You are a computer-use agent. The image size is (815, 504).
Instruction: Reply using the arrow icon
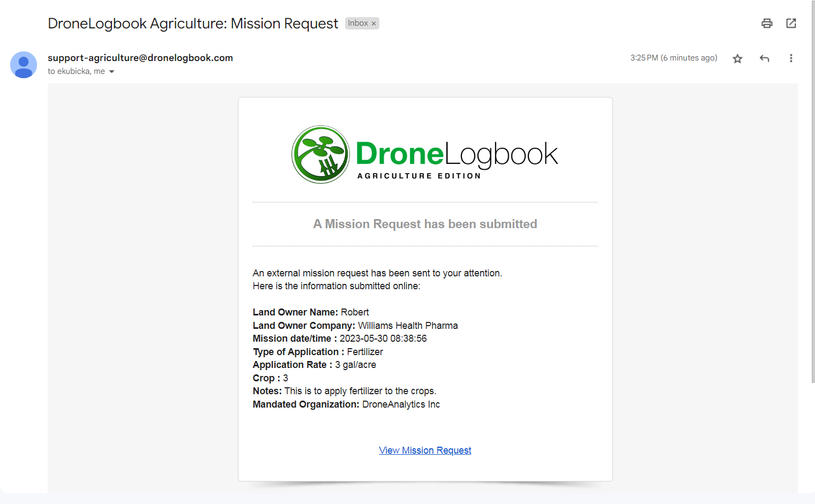(x=765, y=58)
